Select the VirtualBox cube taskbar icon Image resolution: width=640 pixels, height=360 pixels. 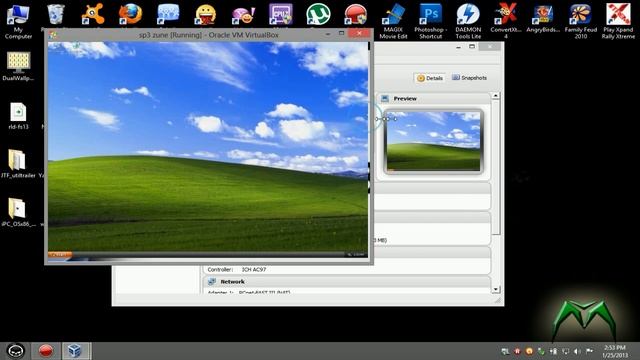point(75,351)
